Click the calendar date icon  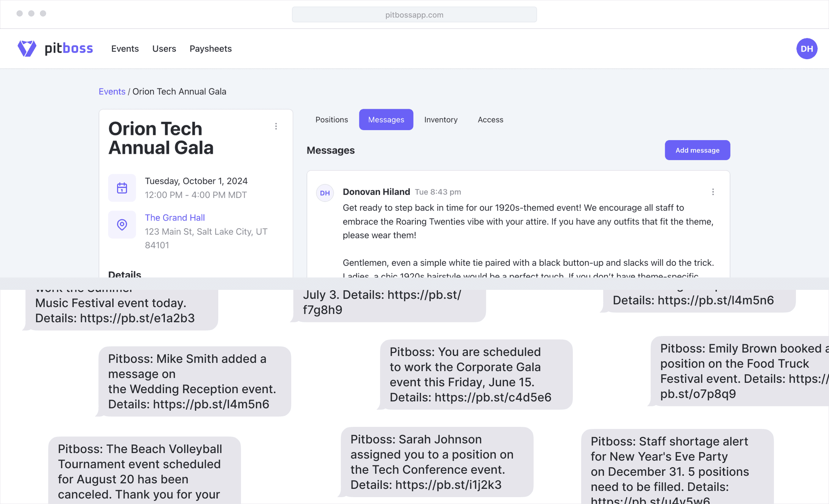tap(122, 188)
